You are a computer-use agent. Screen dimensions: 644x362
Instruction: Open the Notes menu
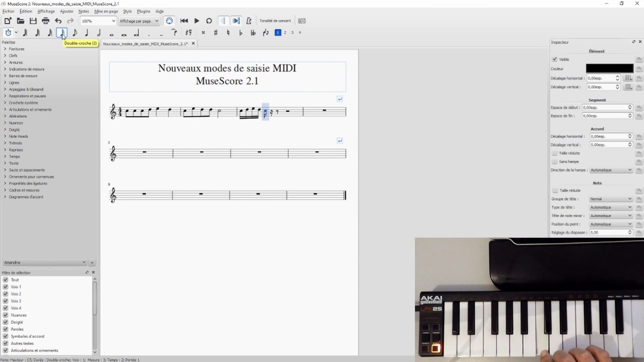[x=84, y=11]
